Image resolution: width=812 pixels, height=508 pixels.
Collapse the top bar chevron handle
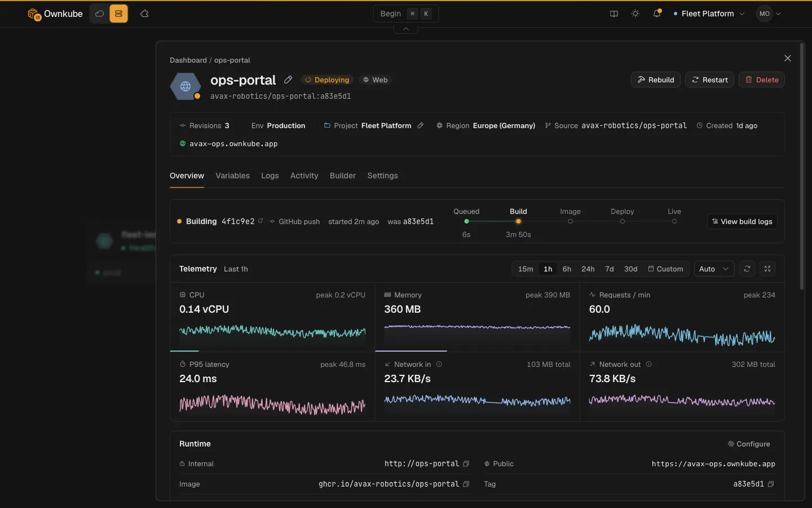[406, 29]
